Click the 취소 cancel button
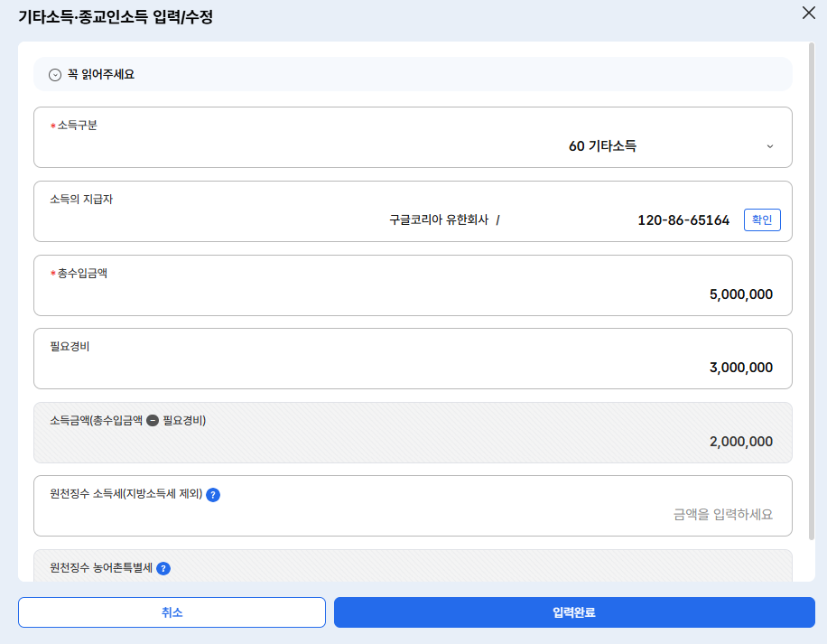The height and width of the screenshot is (644, 827). 172,612
